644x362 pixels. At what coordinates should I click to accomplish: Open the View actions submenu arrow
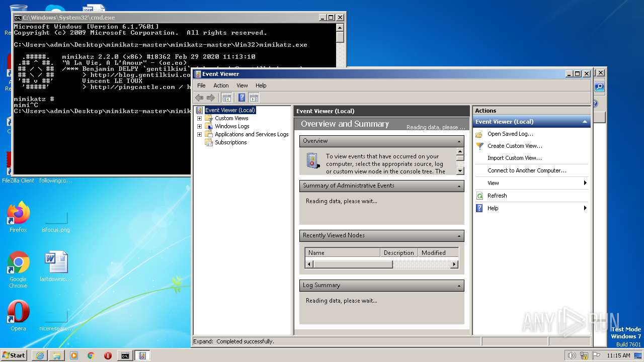585,183
